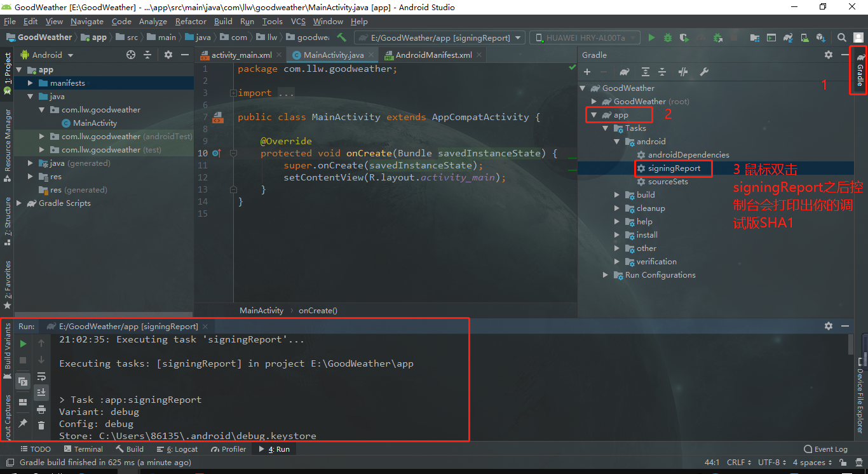Open the Event Log

(826, 449)
